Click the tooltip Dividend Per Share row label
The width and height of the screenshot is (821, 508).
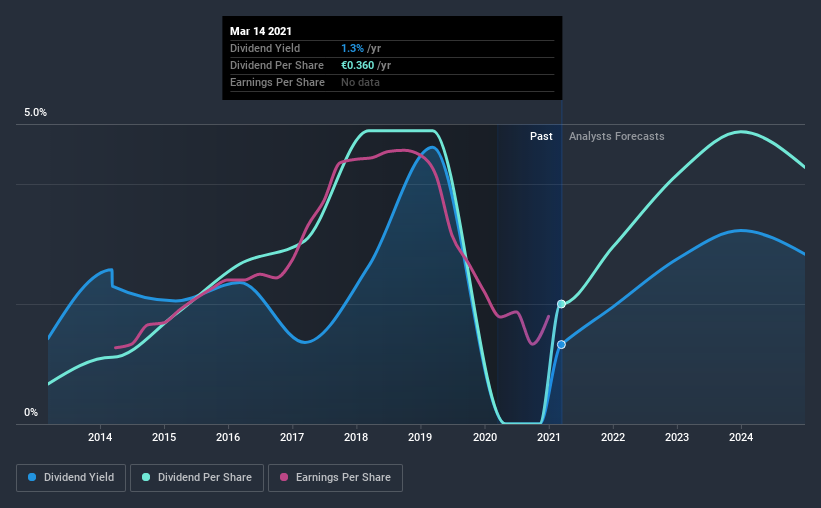[277, 65]
